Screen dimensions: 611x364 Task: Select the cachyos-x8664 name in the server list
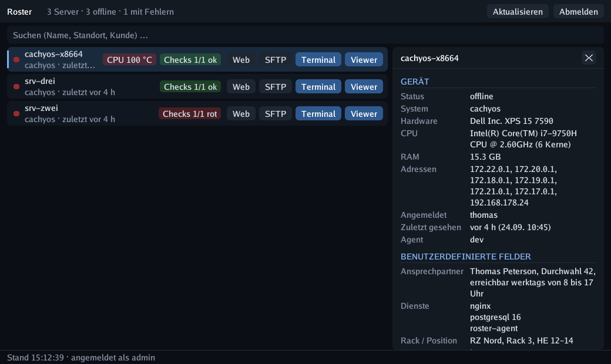point(54,54)
